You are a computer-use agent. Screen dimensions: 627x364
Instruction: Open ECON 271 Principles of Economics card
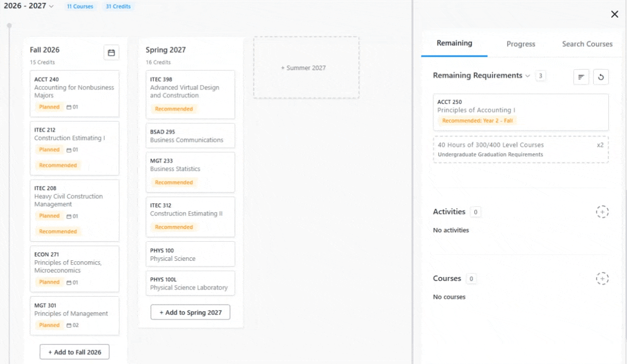pos(74,269)
